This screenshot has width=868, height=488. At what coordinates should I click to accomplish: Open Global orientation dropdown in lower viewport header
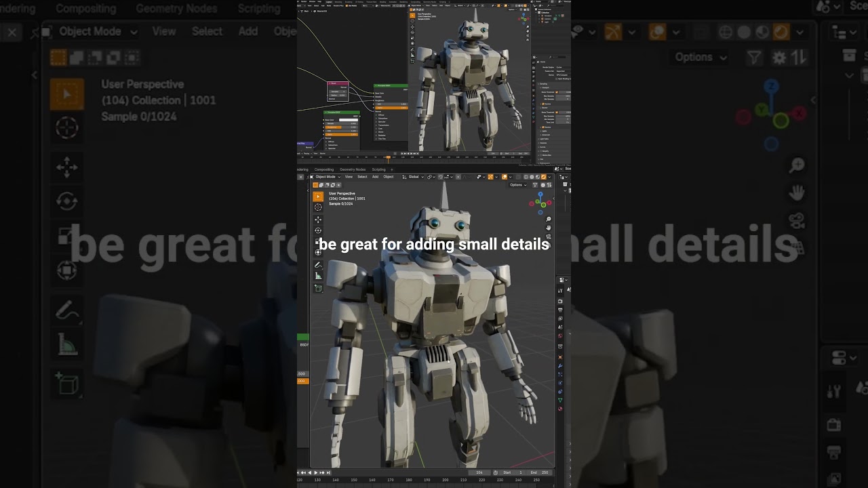(413, 177)
